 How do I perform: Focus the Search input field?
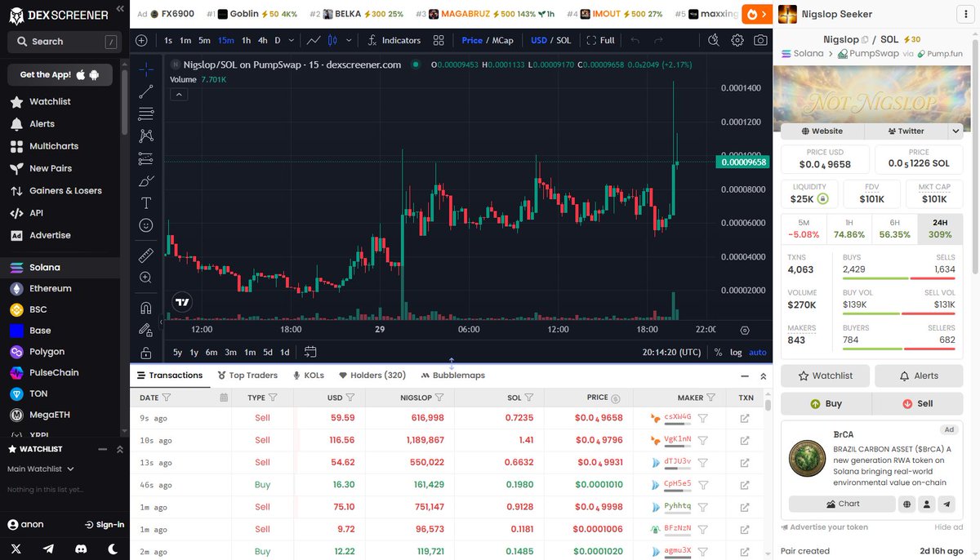65,42
